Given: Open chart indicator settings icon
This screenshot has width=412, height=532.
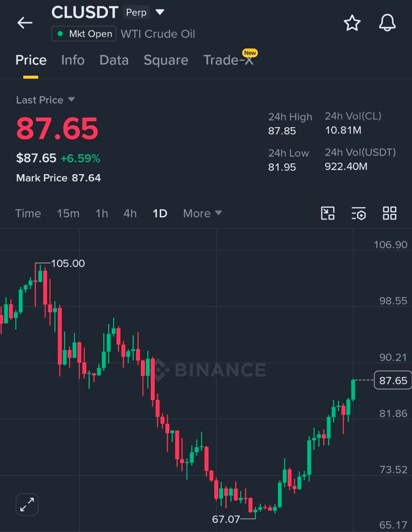Looking at the screenshot, I should coord(359,213).
